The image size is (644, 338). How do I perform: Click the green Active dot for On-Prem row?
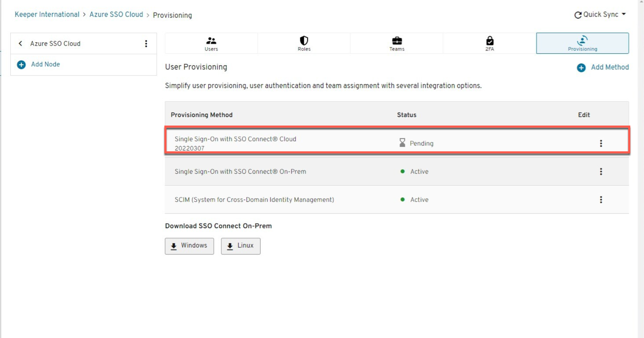[x=402, y=171]
